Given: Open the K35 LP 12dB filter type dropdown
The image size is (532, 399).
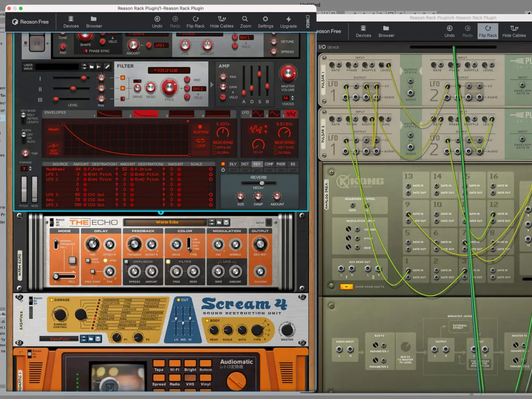Looking at the screenshot, I should 169,70.
